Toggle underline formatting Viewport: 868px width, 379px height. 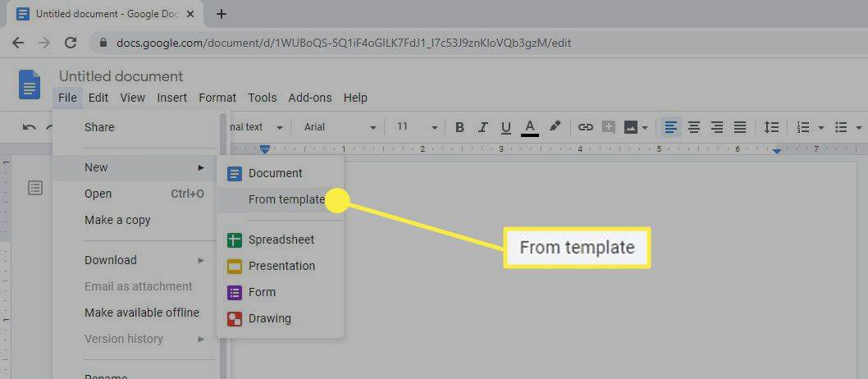pos(506,128)
